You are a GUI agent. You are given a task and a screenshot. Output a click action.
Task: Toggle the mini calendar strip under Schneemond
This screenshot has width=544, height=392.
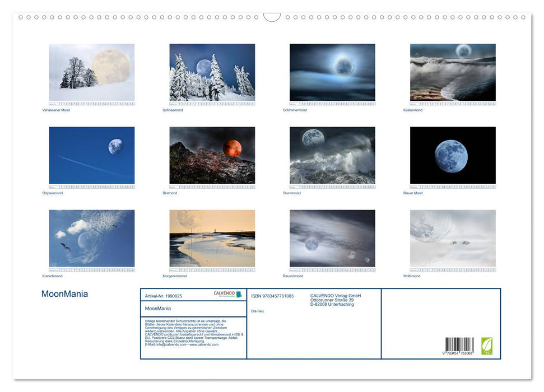click(212, 104)
